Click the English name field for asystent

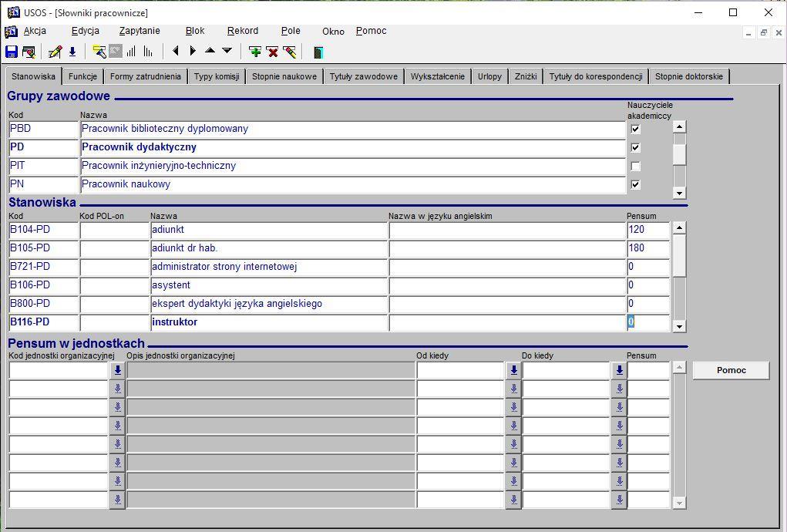click(x=507, y=285)
